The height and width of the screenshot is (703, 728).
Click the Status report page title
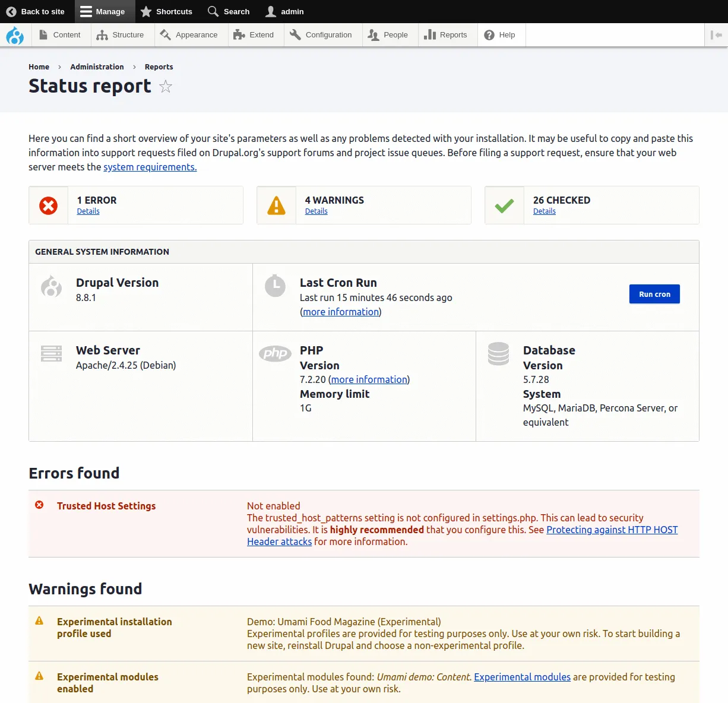(90, 86)
